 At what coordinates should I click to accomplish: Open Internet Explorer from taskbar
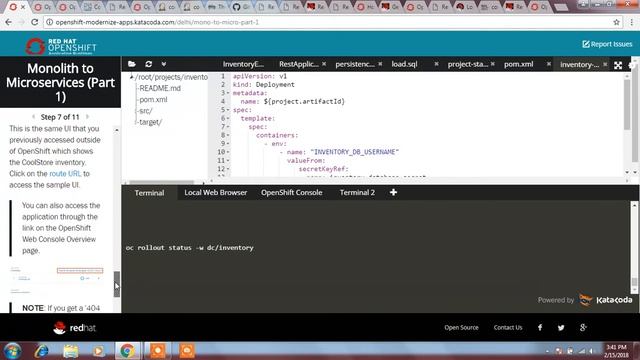pos(42,351)
